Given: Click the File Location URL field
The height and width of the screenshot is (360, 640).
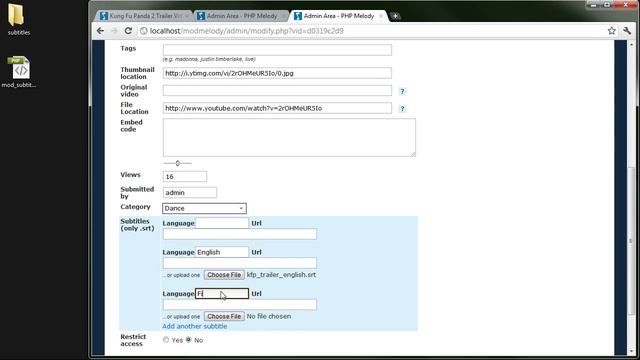Looking at the screenshot, I should point(277,108).
